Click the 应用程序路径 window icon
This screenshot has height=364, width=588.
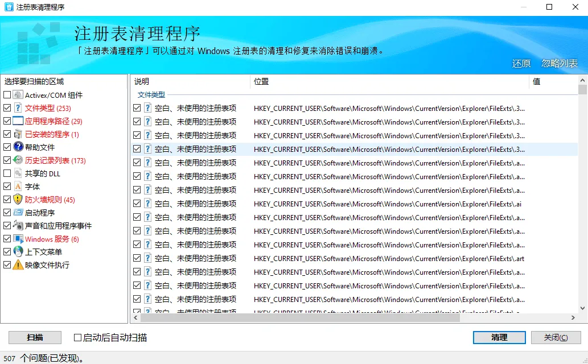tap(18, 121)
